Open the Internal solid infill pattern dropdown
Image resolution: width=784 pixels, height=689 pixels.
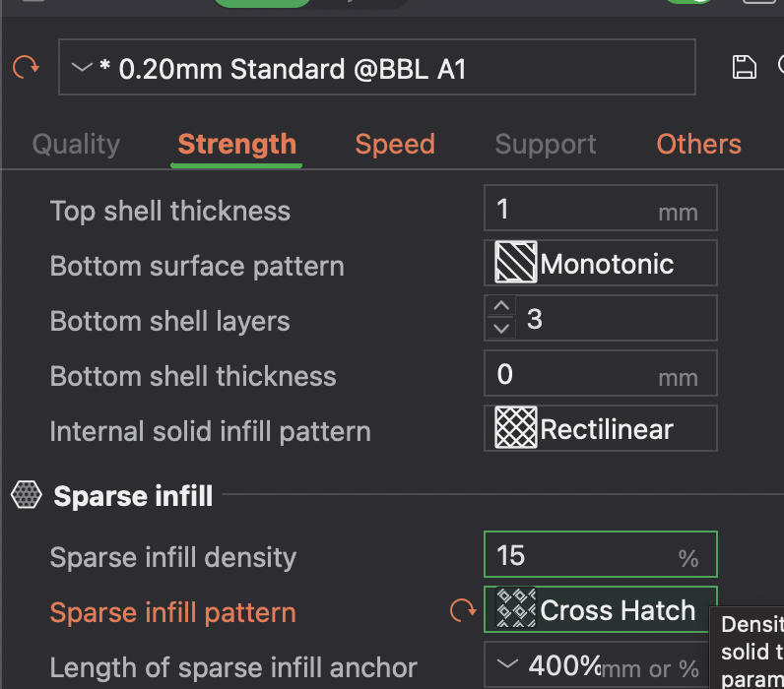601,429
